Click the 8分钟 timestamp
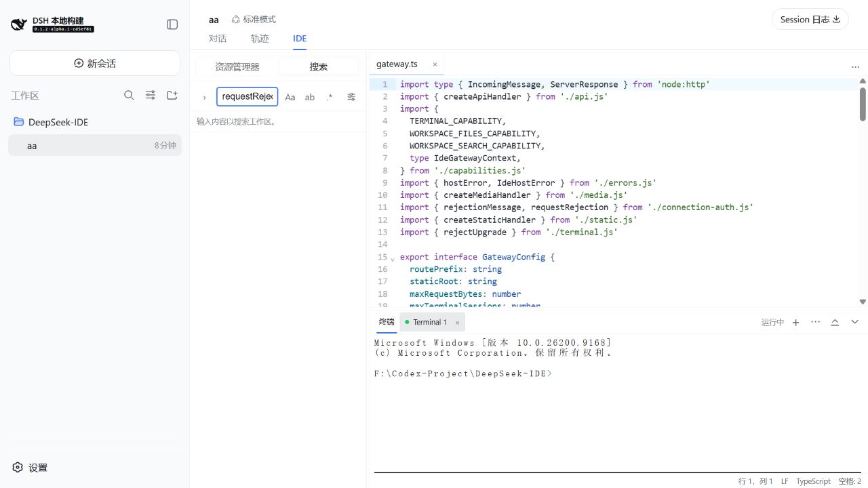868x488 pixels. (x=165, y=146)
